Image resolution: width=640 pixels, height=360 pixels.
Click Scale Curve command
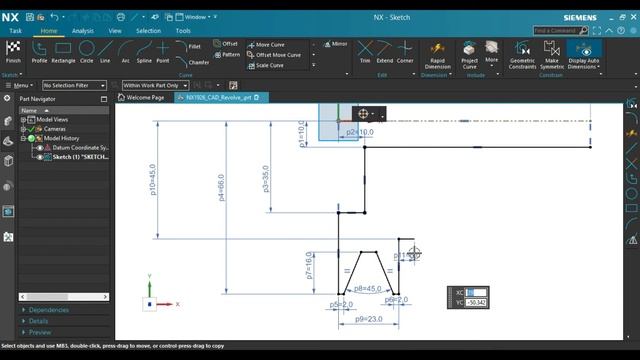[x=265, y=65]
